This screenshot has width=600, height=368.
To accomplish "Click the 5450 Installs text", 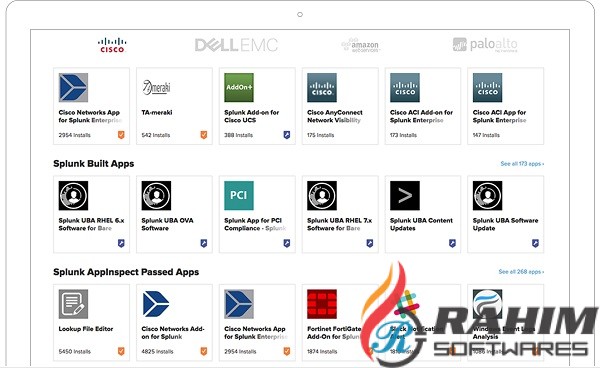I will (x=75, y=352).
